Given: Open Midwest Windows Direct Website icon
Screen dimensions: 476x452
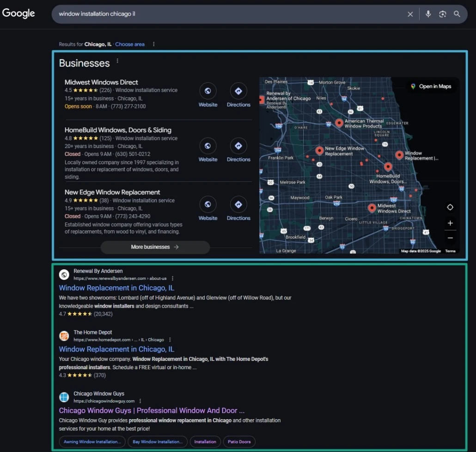Looking at the screenshot, I should click(x=208, y=91).
